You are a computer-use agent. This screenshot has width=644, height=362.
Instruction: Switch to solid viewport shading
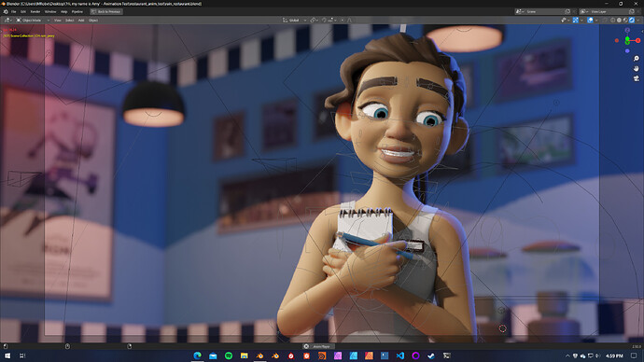coord(619,21)
